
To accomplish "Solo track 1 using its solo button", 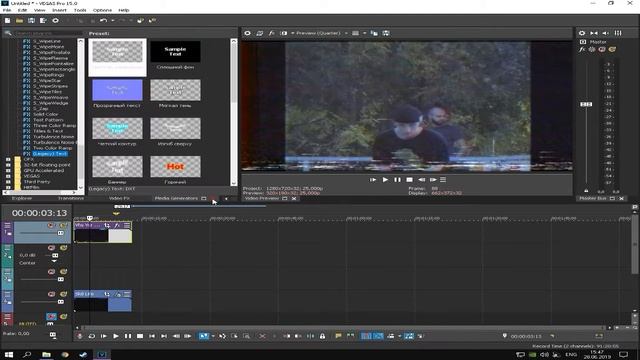I will tap(63, 225).
